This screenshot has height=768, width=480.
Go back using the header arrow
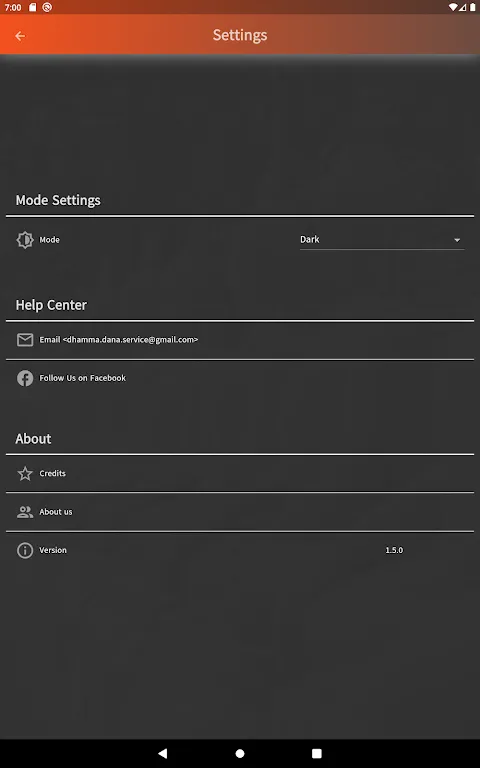click(x=20, y=36)
